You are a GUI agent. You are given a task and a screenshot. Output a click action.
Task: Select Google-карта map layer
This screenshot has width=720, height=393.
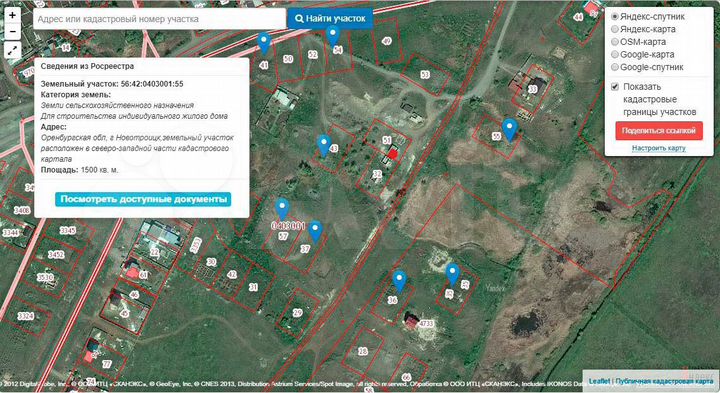[x=614, y=54]
